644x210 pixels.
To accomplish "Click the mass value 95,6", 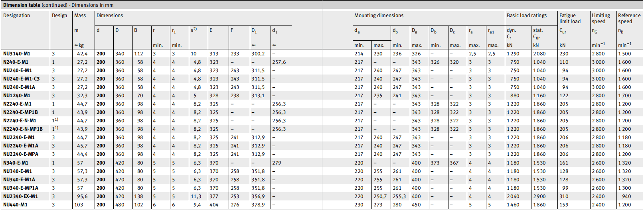I will (82, 196).
